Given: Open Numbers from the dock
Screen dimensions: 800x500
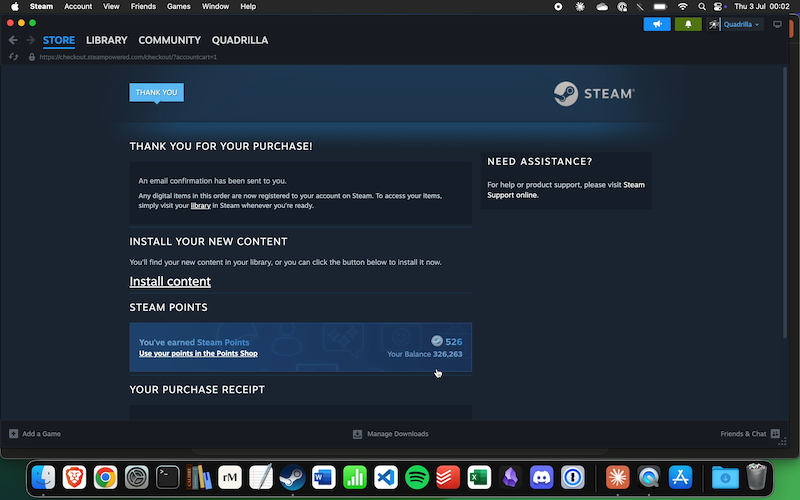Looking at the screenshot, I should point(355,478).
